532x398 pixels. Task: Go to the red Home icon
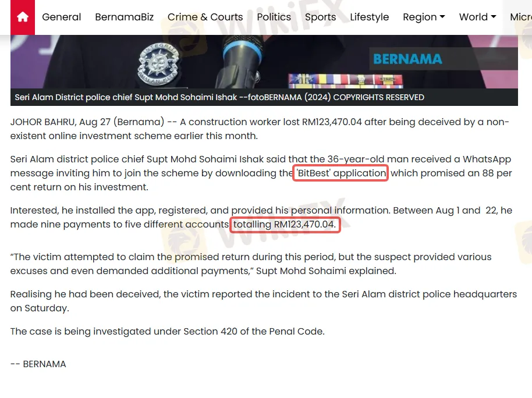22,17
